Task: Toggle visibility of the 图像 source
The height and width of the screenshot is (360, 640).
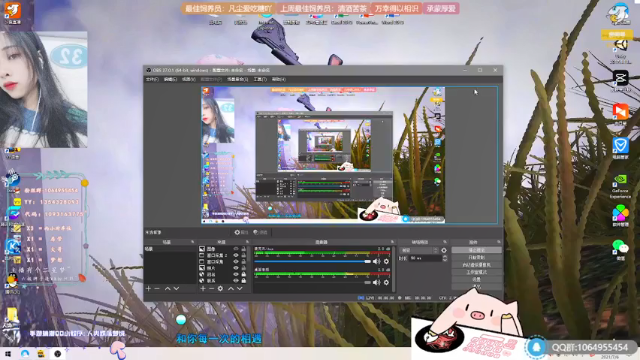Action: 236,249
